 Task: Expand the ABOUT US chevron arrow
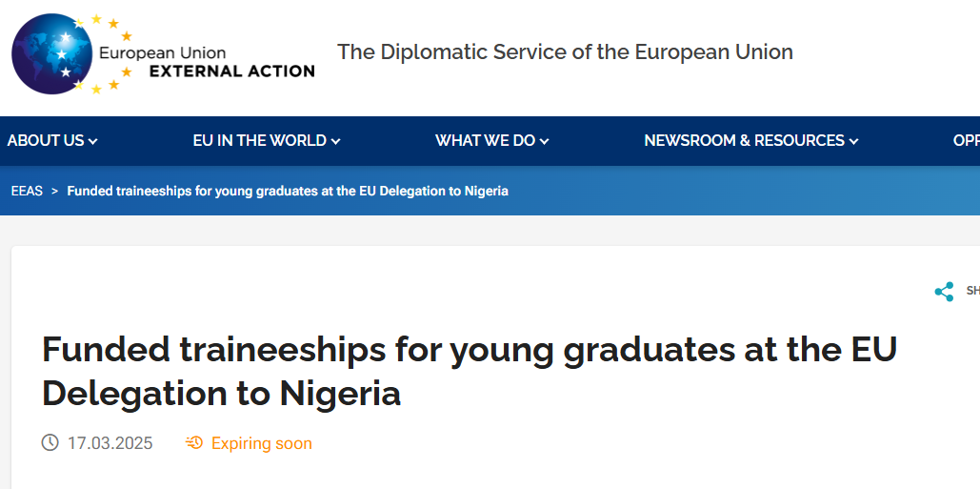(x=93, y=142)
